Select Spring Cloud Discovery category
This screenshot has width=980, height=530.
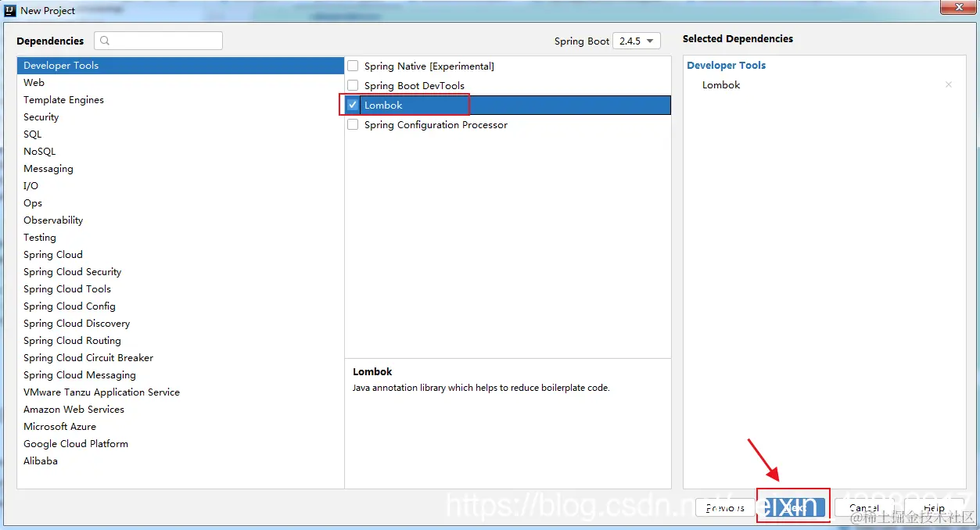(x=181, y=324)
